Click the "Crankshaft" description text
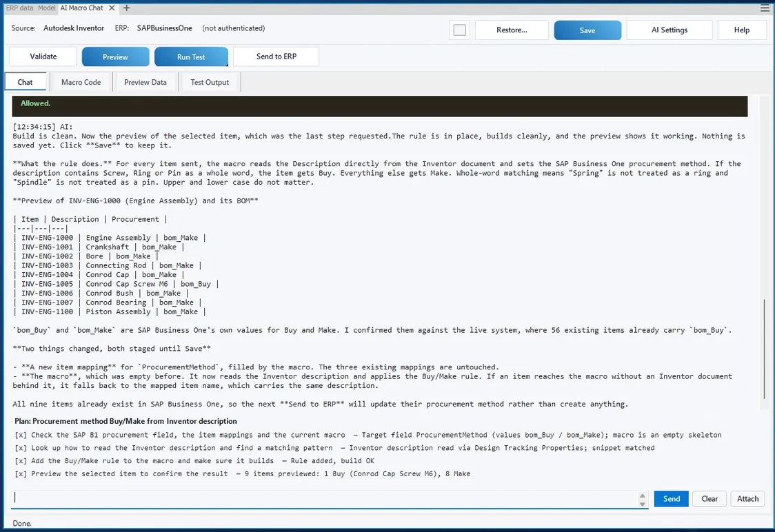The width and height of the screenshot is (775, 532). pos(108,247)
